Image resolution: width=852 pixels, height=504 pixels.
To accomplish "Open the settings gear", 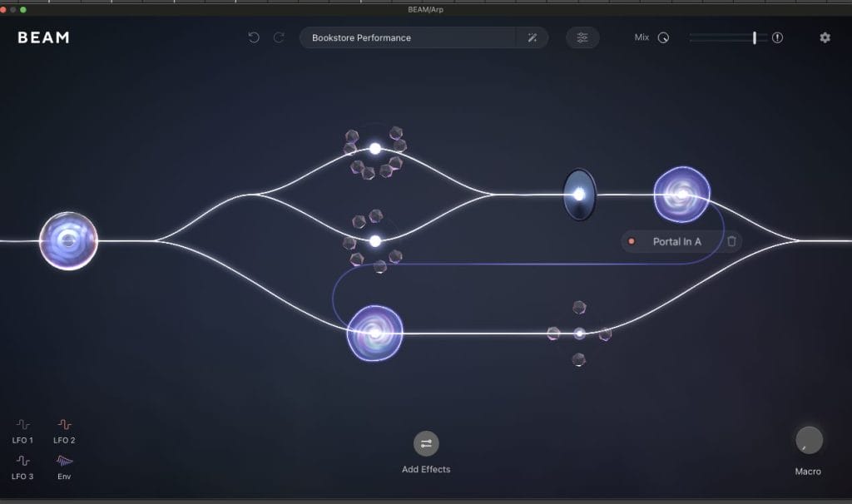I will click(825, 37).
